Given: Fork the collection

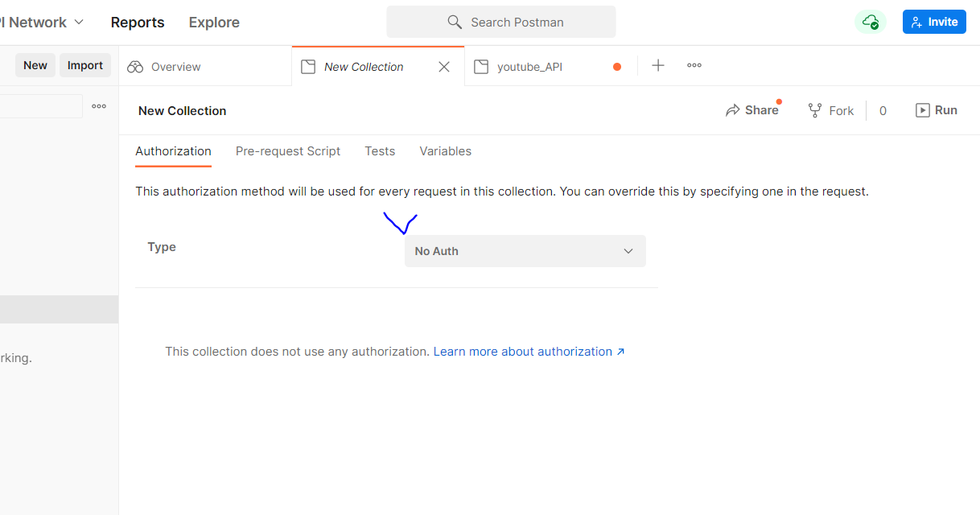Looking at the screenshot, I should (831, 110).
